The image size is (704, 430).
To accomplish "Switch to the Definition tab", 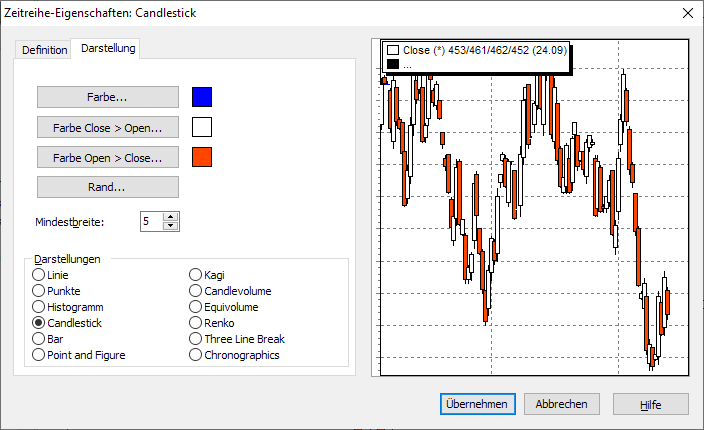I will (44, 50).
